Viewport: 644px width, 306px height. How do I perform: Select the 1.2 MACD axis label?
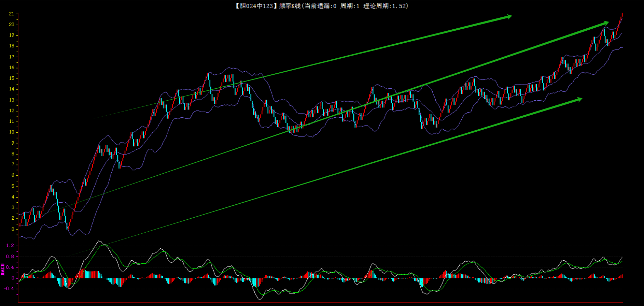(10, 246)
